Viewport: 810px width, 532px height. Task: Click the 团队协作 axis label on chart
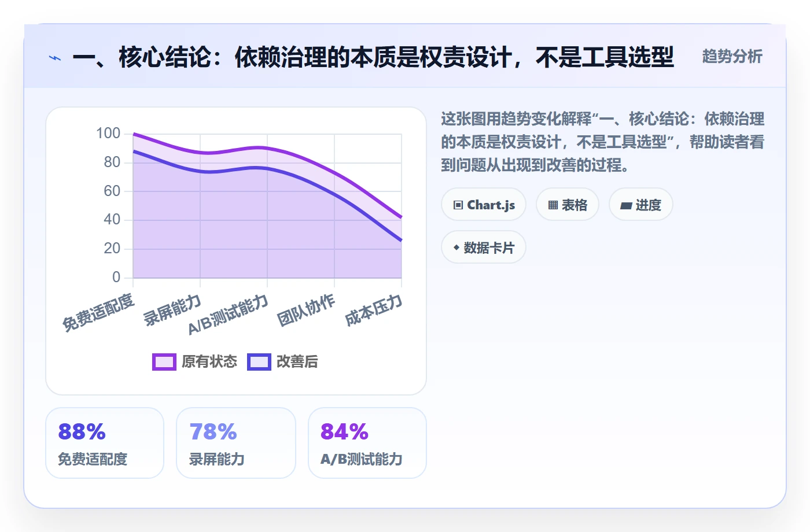coord(306,310)
